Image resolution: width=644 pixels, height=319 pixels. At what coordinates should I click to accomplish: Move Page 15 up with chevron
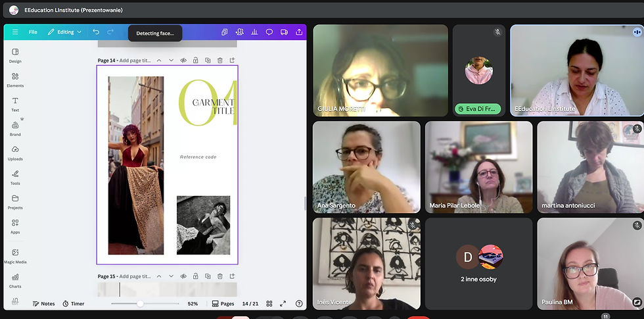click(159, 276)
